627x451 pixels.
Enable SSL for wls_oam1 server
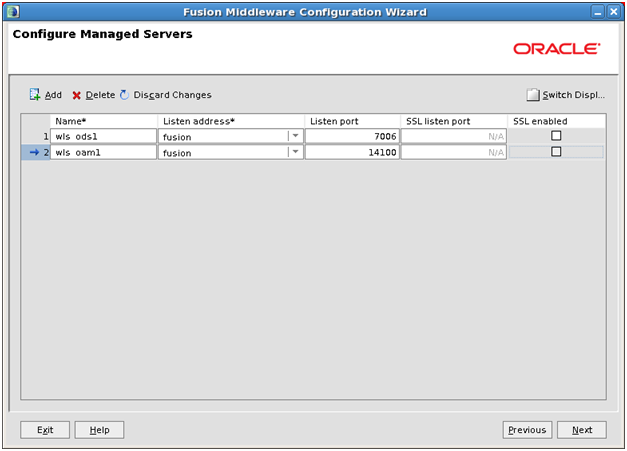coord(556,152)
